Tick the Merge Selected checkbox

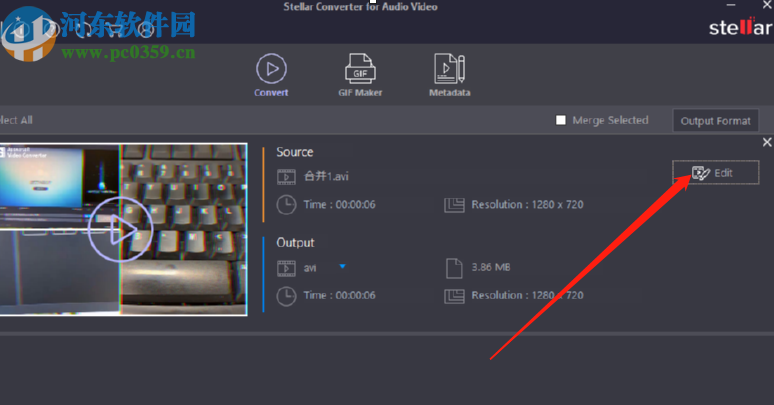tap(561, 120)
